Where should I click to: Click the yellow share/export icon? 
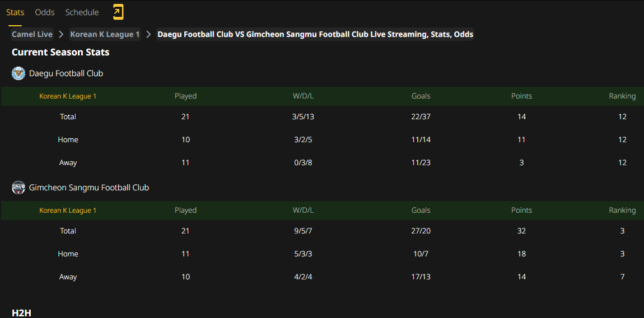pyautogui.click(x=118, y=12)
